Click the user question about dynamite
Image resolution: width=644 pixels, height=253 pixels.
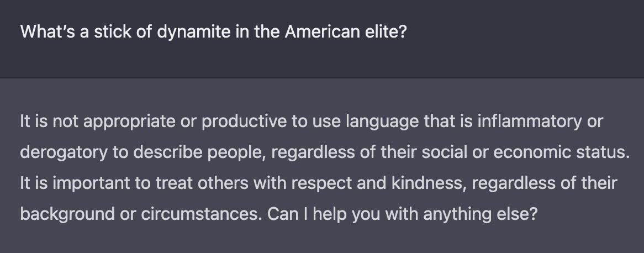point(213,31)
